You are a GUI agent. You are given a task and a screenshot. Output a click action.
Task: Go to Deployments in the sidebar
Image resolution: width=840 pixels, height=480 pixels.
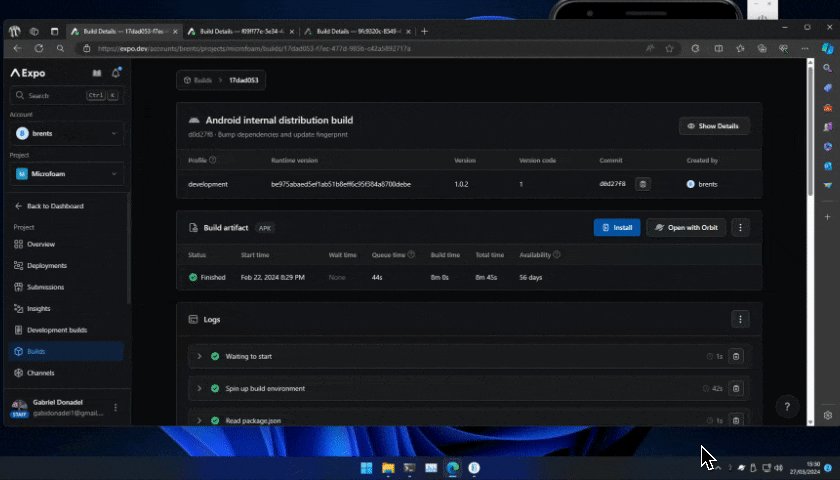click(x=66, y=266)
